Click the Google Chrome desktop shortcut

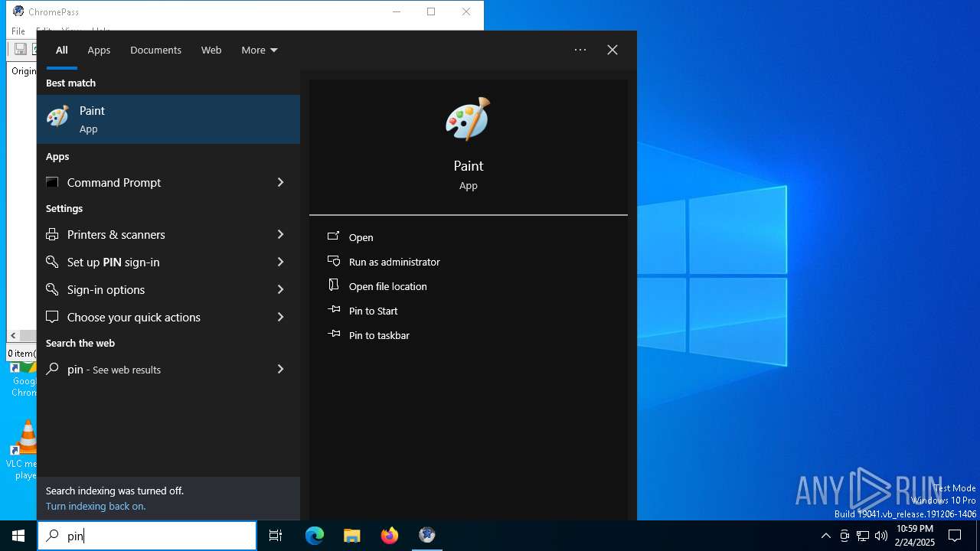(22, 380)
